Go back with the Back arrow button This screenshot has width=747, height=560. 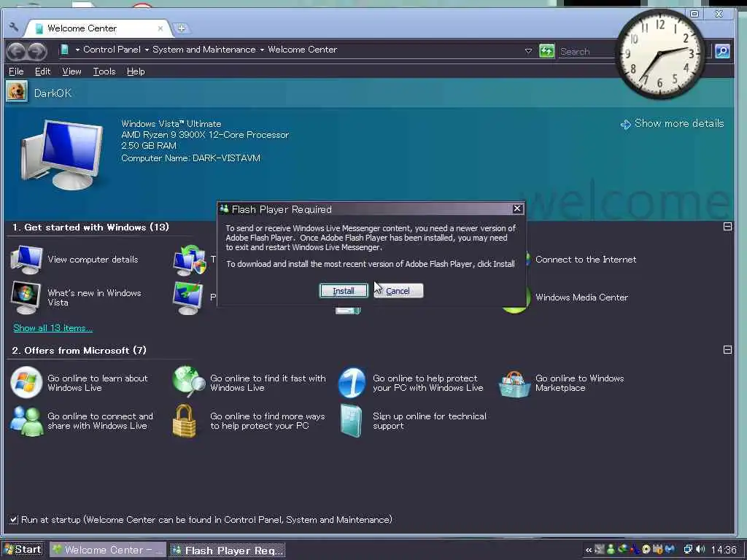tap(16, 50)
